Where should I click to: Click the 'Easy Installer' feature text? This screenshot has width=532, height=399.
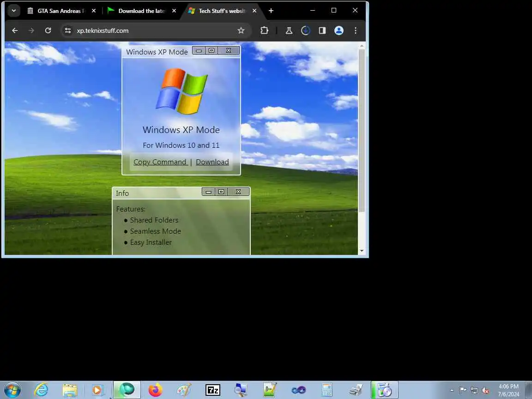(x=151, y=242)
